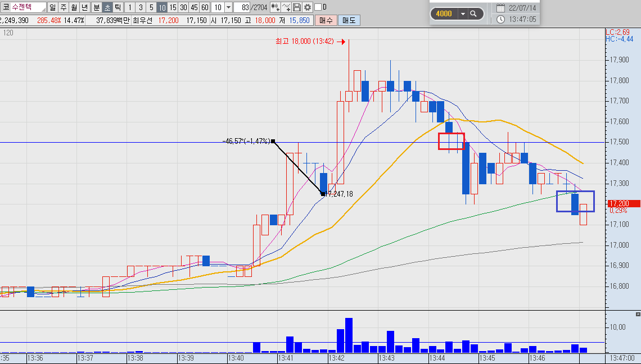Select the 초 (seconds) chart period toggle
The width and height of the screenshot is (641, 364).
coord(107,7)
